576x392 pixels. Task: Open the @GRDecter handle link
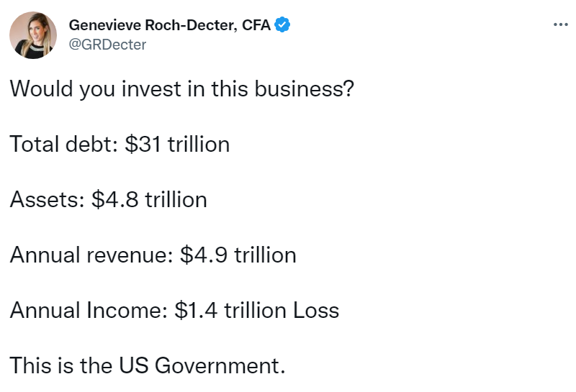pyautogui.click(x=107, y=44)
